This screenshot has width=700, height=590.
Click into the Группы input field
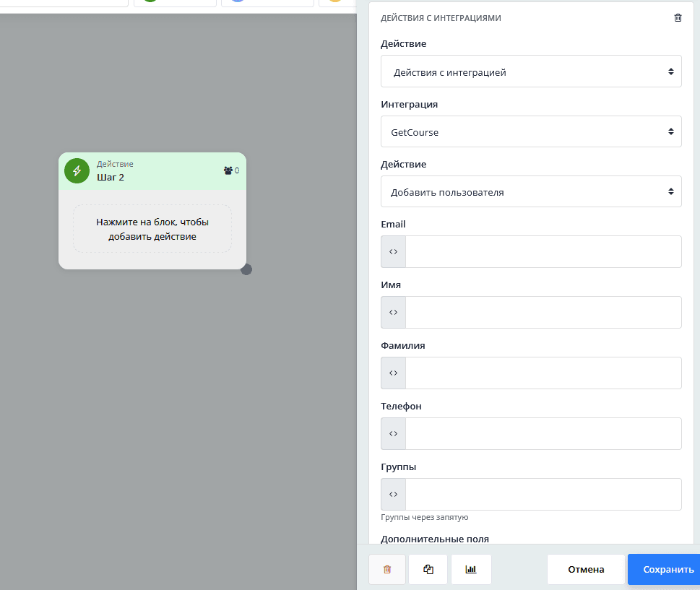pyautogui.click(x=543, y=495)
